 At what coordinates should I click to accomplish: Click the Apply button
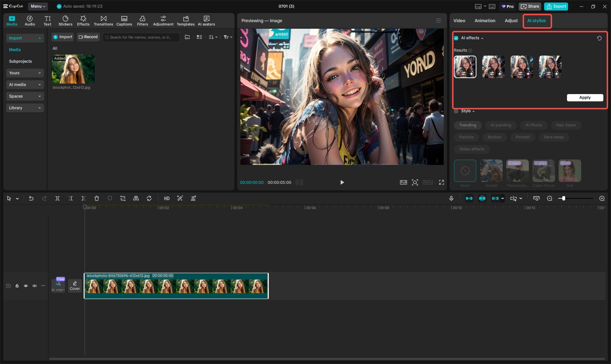pos(585,98)
